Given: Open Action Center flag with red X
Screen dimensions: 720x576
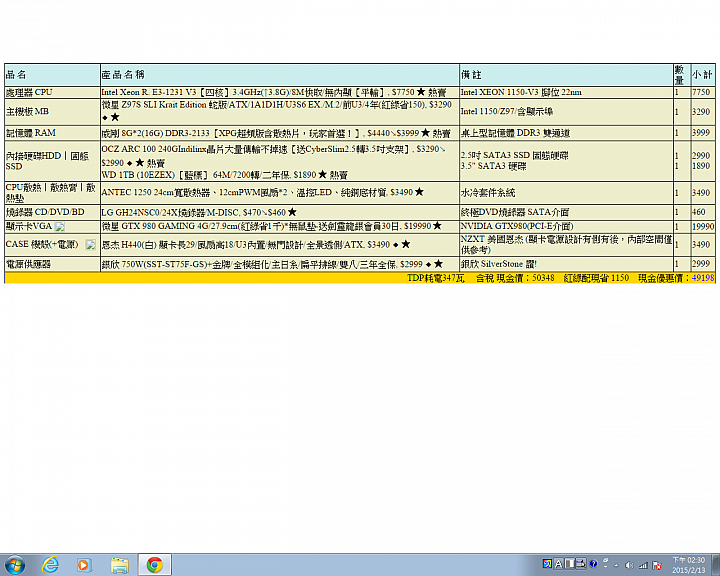Looking at the screenshot, I should pos(657,565).
